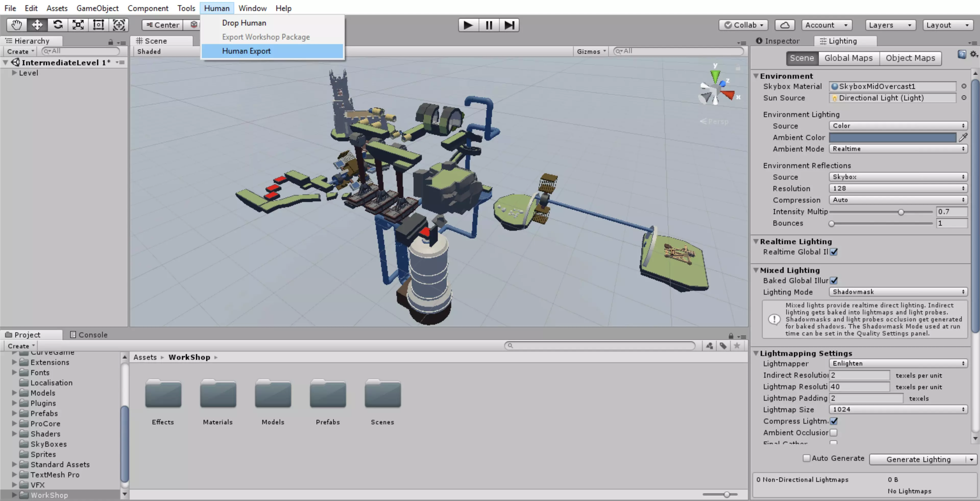Pick ambient color with eyedropper
Viewport: 980px width, 501px height.
(x=963, y=137)
